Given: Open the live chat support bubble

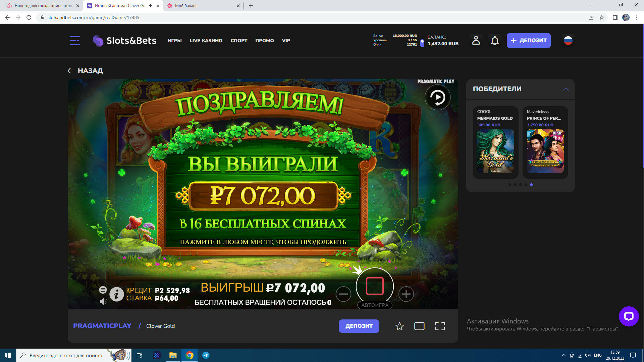Looking at the screenshot, I should tap(629, 316).
